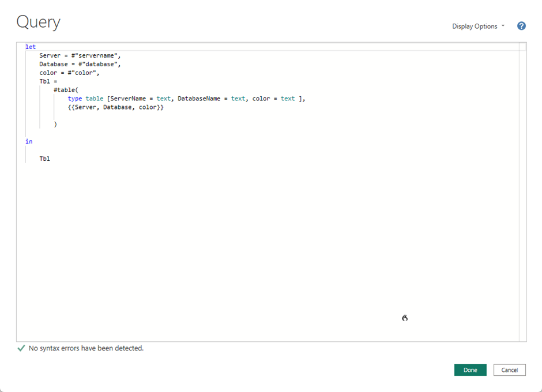Click the closing parenthesis of #table
This screenshot has width=542, height=392.
pos(55,124)
